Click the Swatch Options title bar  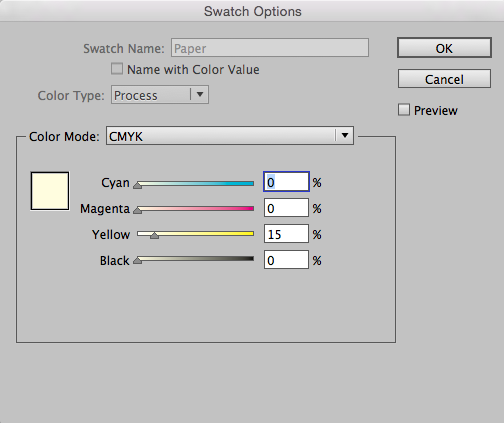252,11
